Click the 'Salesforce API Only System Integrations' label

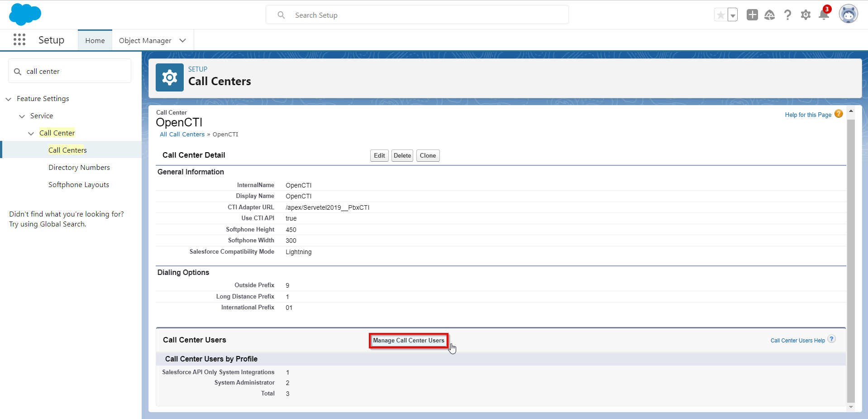coord(218,372)
